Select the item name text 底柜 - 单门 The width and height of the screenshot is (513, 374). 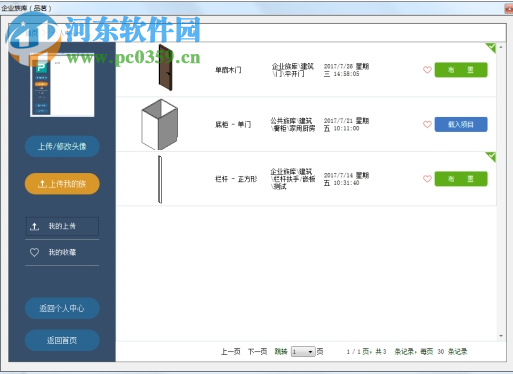click(x=233, y=125)
